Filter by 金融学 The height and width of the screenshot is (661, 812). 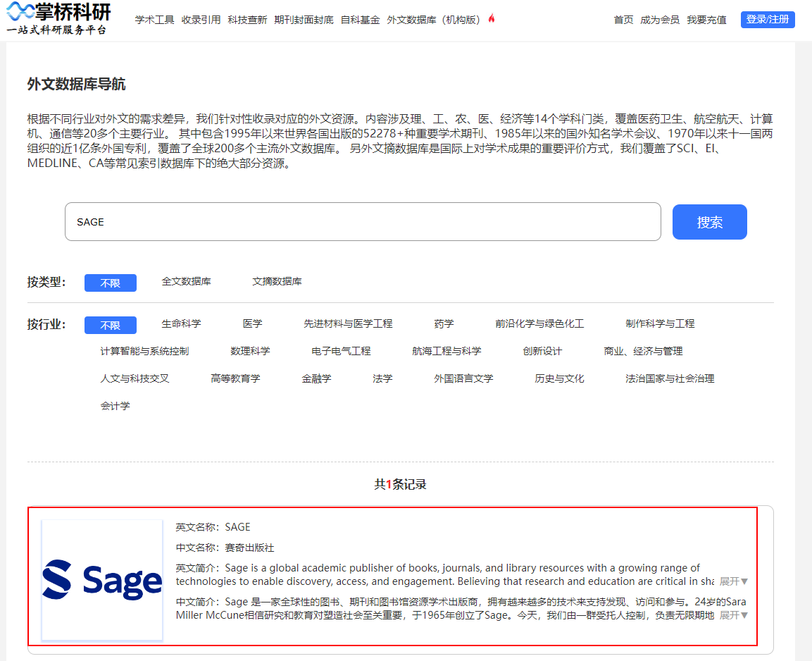click(x=316, y=378)
